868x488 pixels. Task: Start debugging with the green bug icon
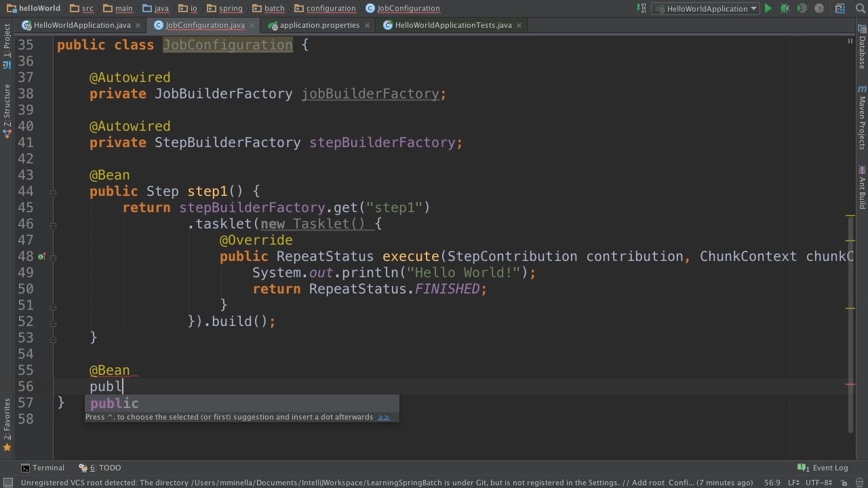point(785,9)
